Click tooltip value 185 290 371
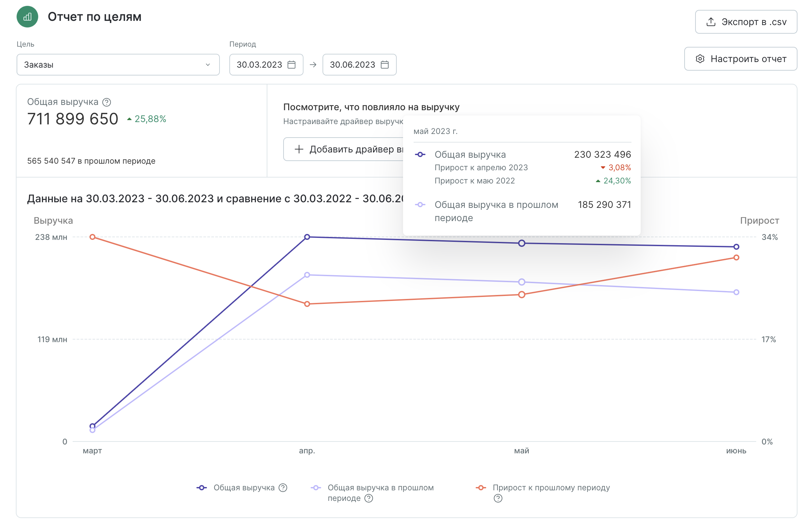 [x=604, y=205]
